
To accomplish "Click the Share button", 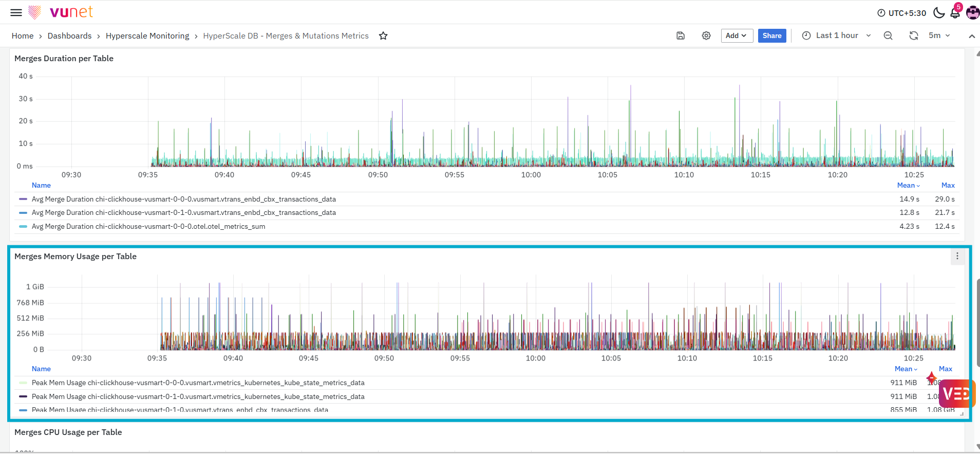I will (x=772, y=35).
